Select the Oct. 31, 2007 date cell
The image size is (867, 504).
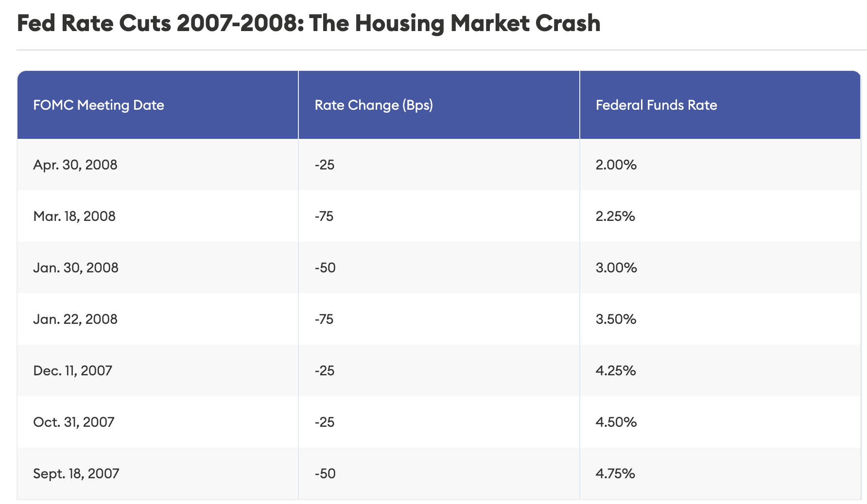[74, 422]
